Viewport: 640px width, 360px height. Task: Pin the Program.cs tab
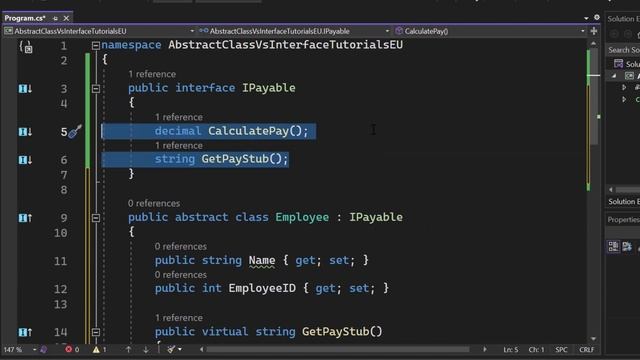(56, 18)
